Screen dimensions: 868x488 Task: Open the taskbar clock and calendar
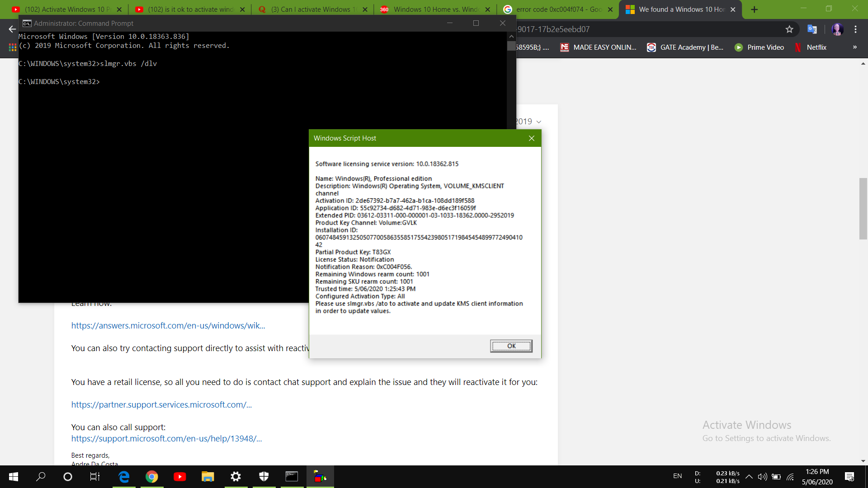pyautogui.click(x=817, y=477)
